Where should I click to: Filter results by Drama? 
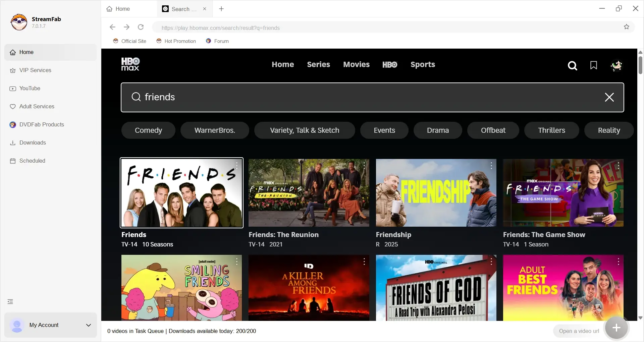coord(438,130)
